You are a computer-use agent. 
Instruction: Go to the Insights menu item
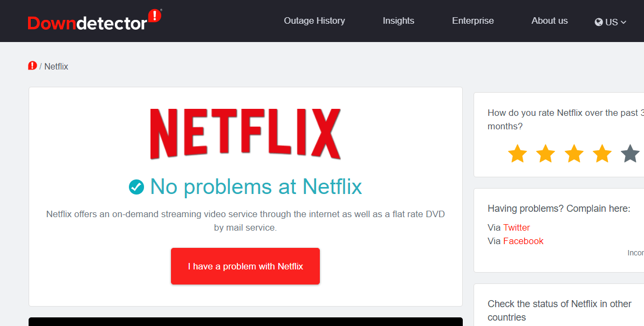pyautogui.click(x=399, y=21)
